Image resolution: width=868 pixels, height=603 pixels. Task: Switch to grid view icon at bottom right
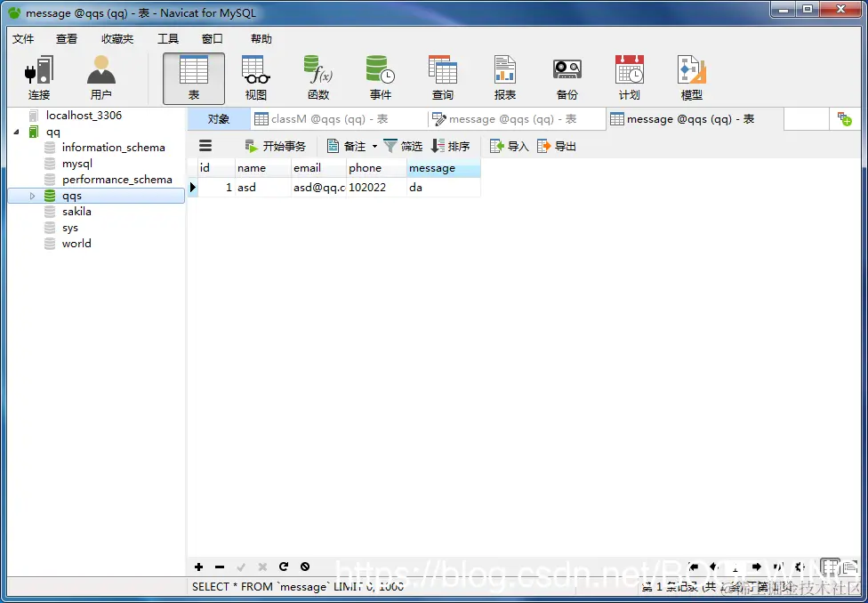coord(829,566)
